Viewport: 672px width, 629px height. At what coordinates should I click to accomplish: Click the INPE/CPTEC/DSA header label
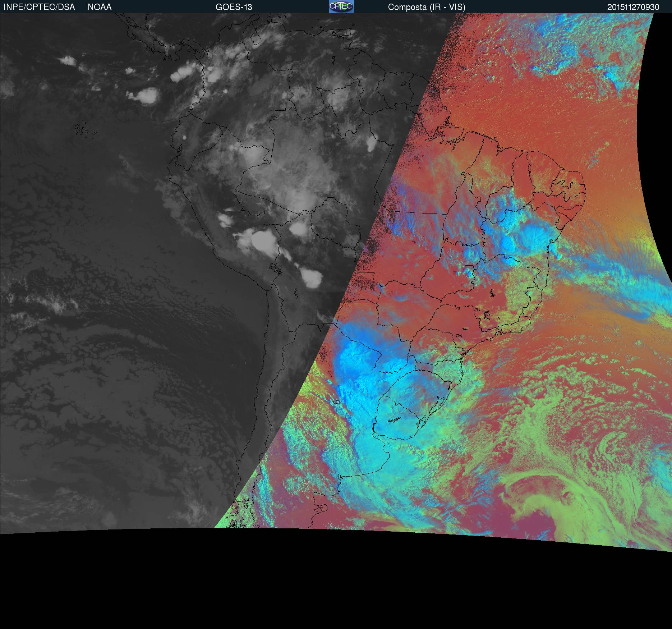[x=39, y=7]
